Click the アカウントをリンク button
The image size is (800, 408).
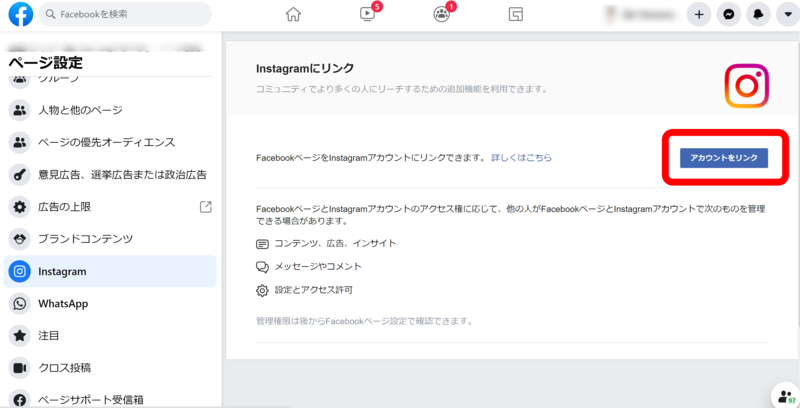[x=723, y=158]
